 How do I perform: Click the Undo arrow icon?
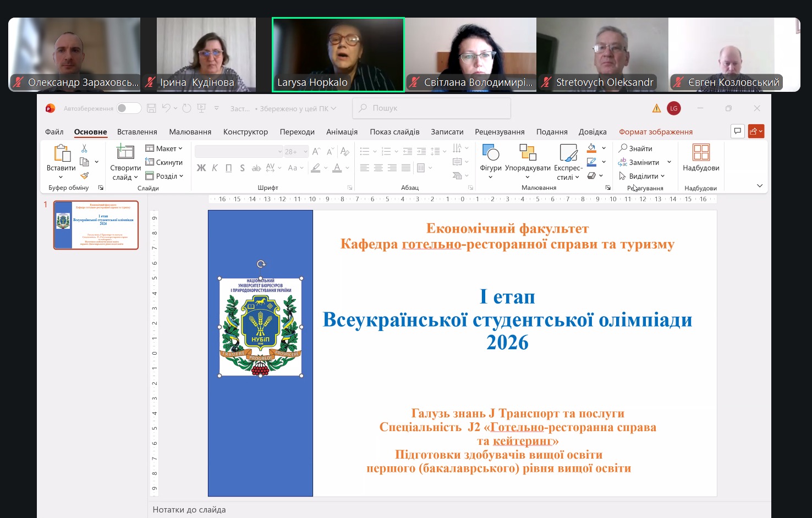(166, 108)
